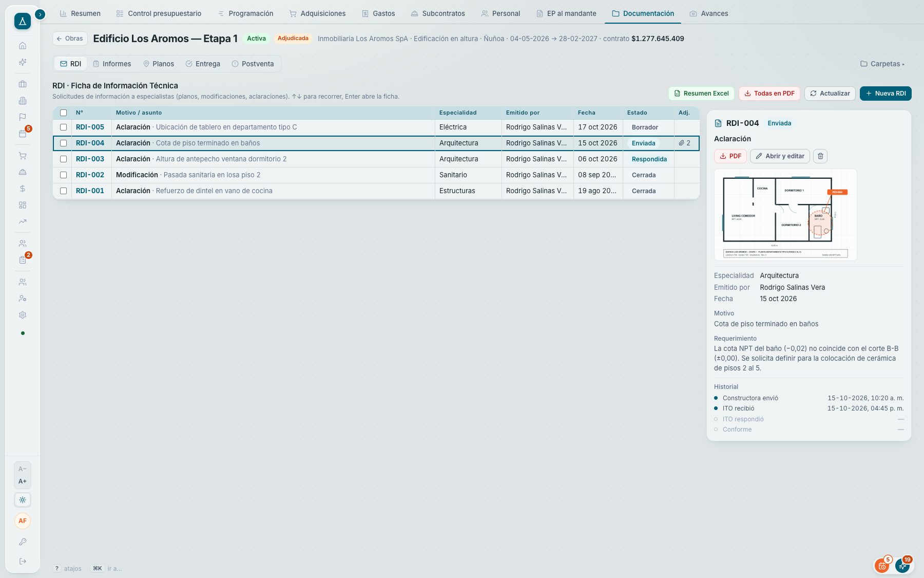Screen dimensions: 924x578
Task: Switch to the Informes tab
Action: [112, 64]
